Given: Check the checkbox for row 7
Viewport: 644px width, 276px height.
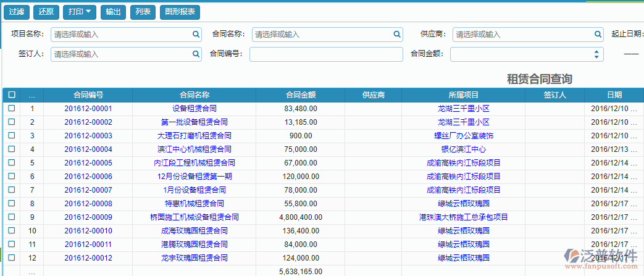Looking at the screenshot, I should point(12,190).
